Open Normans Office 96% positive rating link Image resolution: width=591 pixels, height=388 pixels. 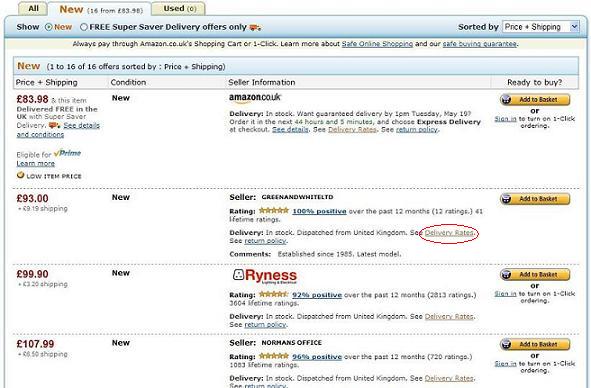[x=317, y=357]
